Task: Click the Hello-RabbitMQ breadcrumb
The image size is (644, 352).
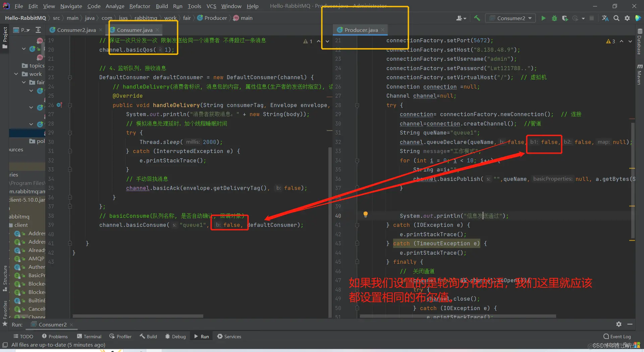Action: point(25,18)
